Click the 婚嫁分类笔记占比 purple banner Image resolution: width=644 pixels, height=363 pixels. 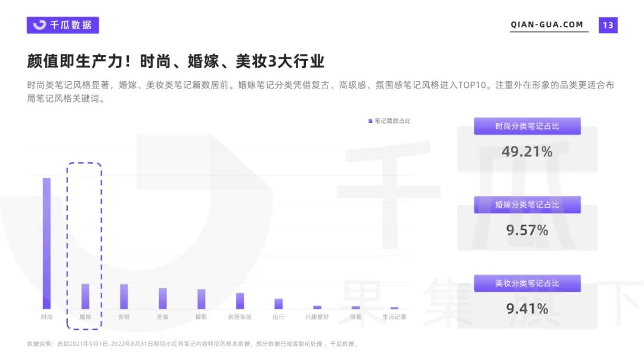527,204
